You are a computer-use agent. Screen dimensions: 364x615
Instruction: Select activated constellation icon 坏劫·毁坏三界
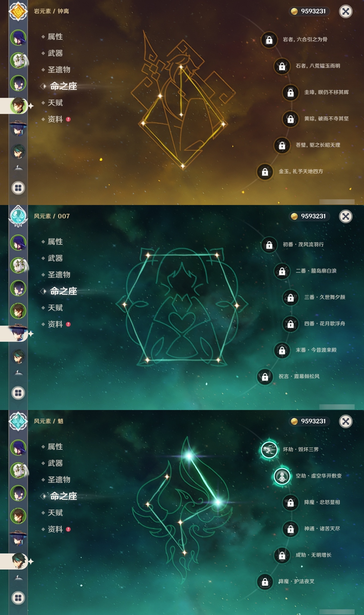click(x=269, y=450)
